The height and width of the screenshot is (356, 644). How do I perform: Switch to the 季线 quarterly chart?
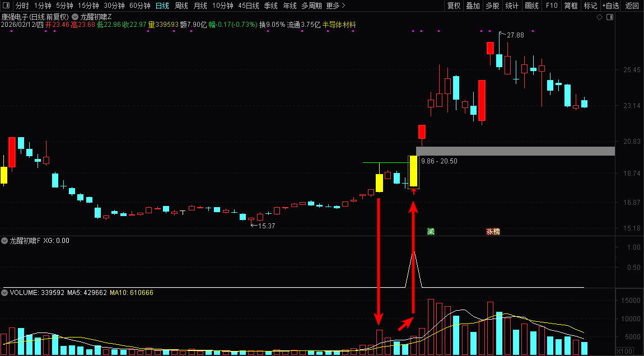coord(270,6)
